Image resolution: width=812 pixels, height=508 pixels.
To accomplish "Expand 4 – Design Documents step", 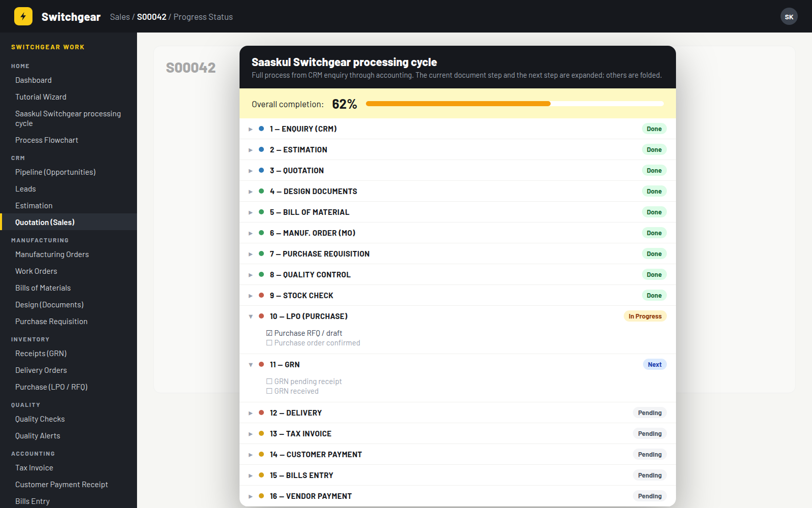I will pyautogui.click(x=457, y=192).
